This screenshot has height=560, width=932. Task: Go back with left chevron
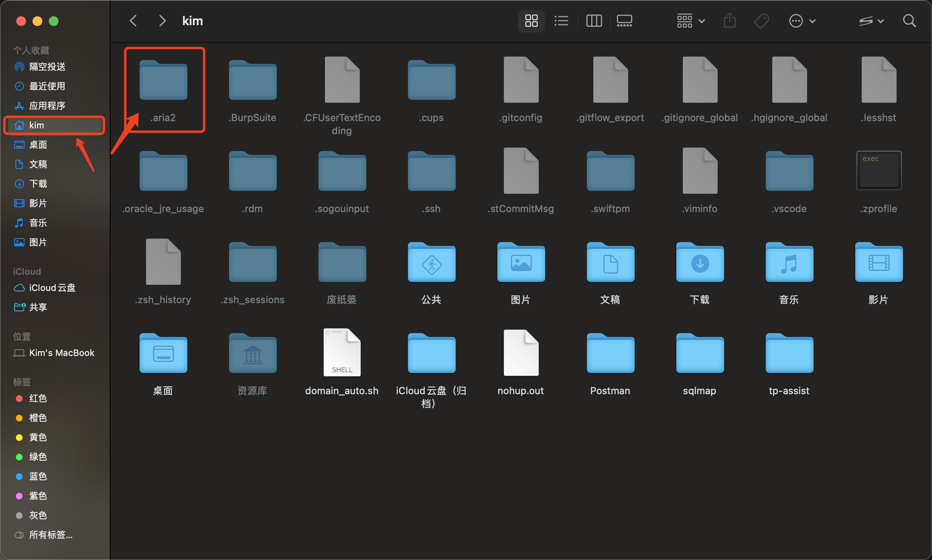point(133,21)
